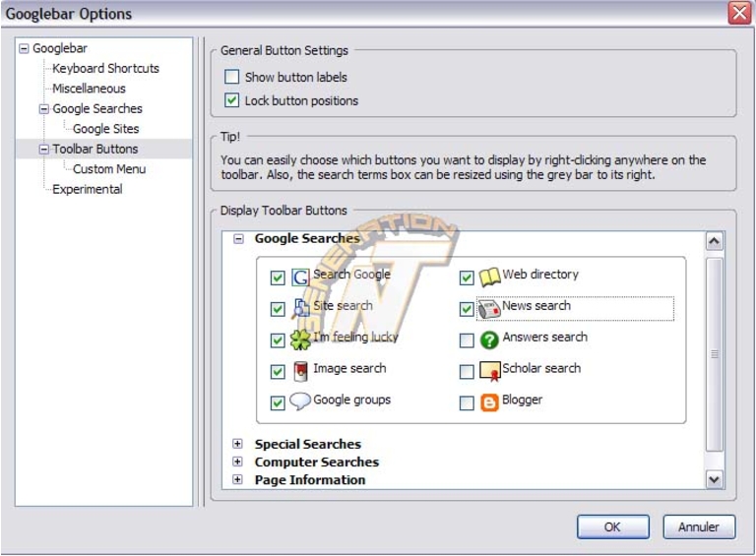The image size is (756, 556).
Task: Open Keyboard Shortcuts options page
Action: tap(105, 69)
